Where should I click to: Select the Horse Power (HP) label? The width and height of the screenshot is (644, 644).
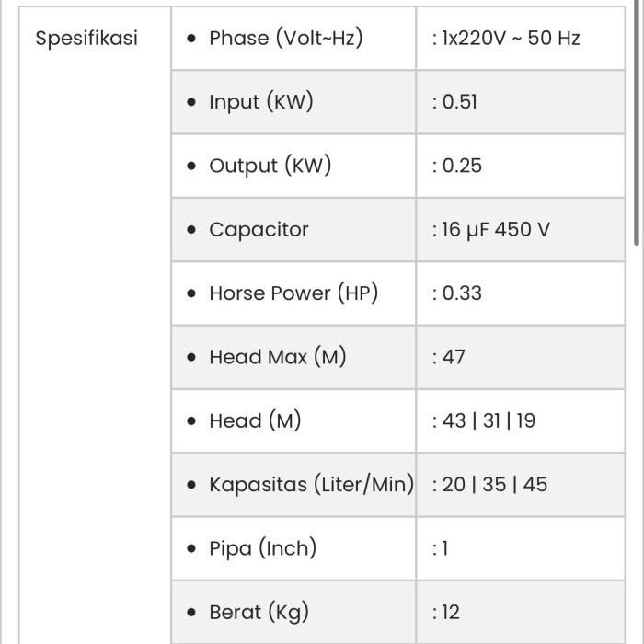(293, 293)
